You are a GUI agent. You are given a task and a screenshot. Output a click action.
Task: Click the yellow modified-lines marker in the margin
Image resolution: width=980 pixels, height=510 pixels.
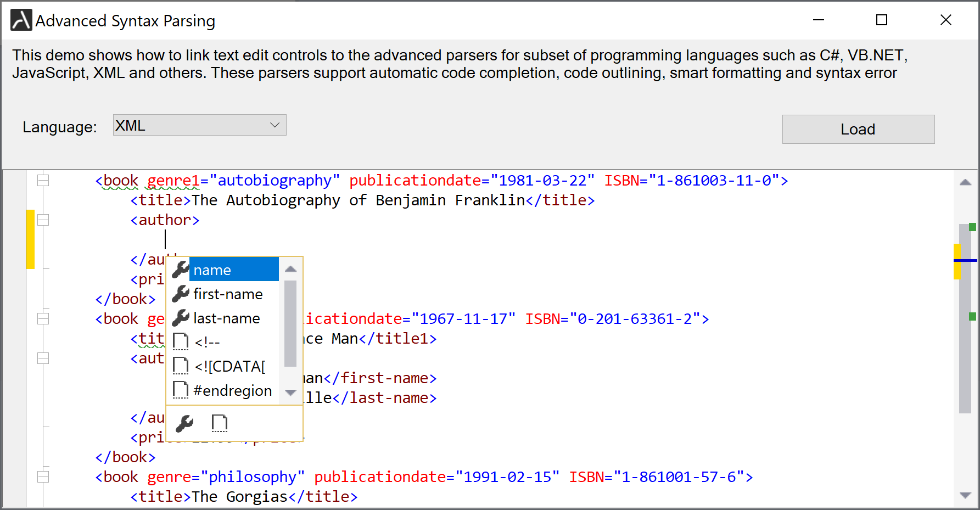pyautogui.click(x=31, y=238)
